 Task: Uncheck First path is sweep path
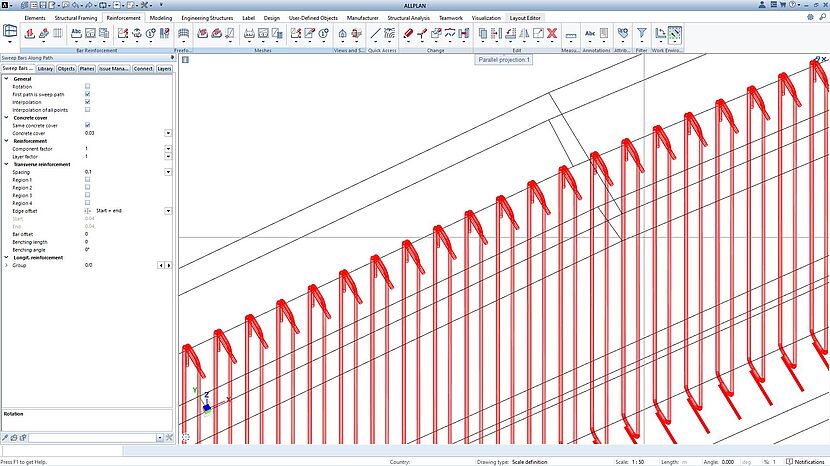[88, 94]
